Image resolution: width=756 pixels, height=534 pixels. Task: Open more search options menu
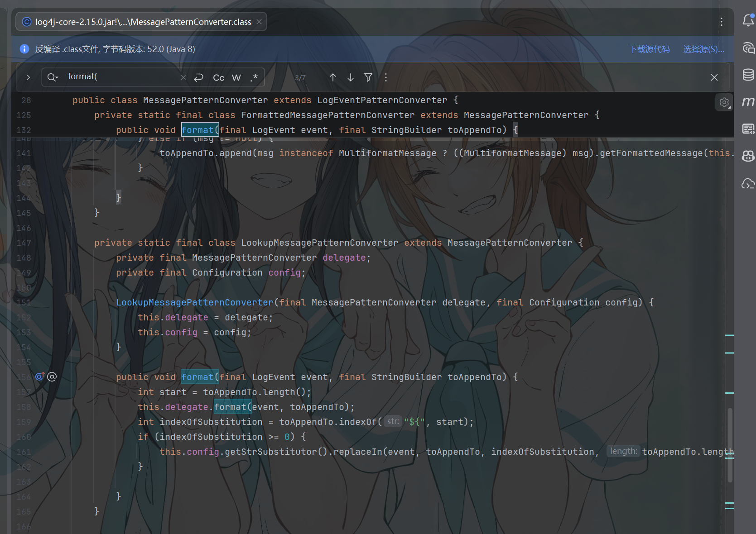point(386,77)
